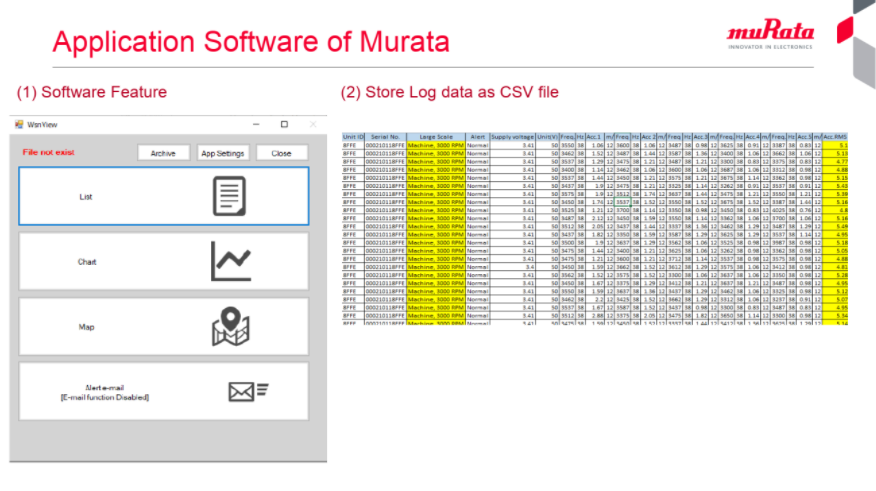Click the Map pin icon
The image size is (876, 491).
230,327
